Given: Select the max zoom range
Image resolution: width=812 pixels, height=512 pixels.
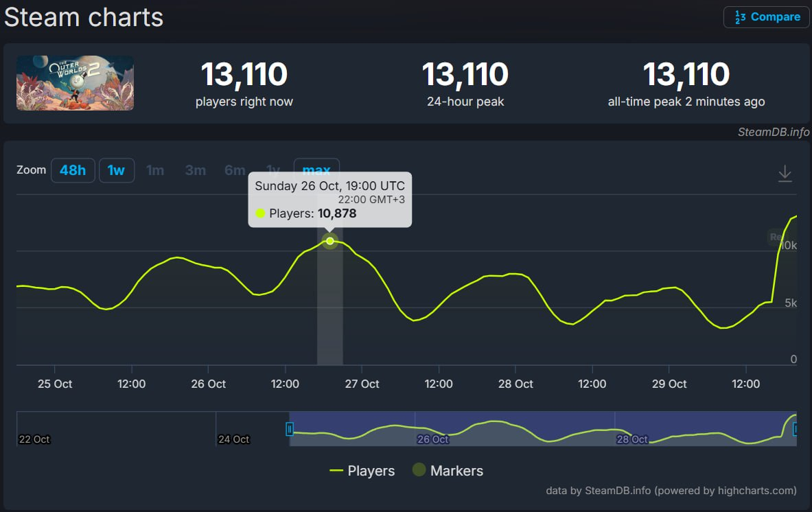Looking at the screenshot, I should (316, 170).
